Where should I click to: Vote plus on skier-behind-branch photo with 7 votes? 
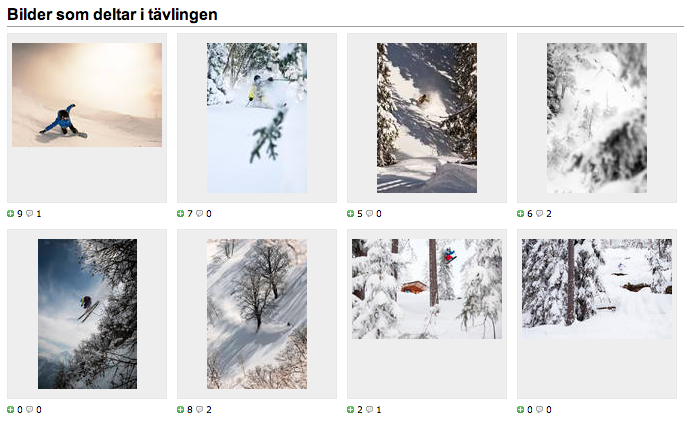(180, 213)
